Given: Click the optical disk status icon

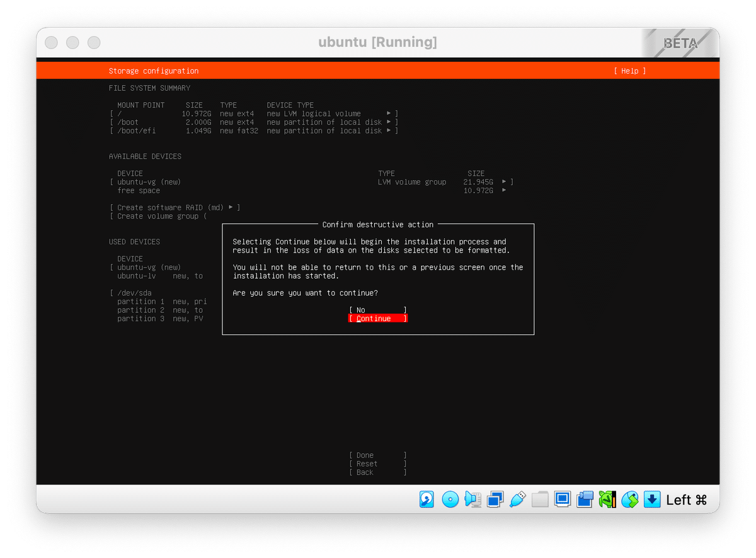Looking at the screenshot, I should click(x=450, y=499).
